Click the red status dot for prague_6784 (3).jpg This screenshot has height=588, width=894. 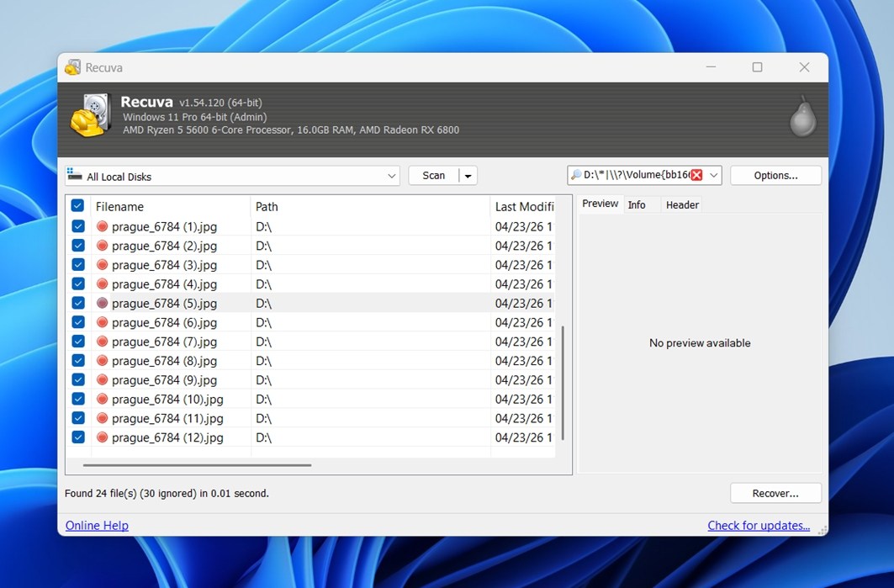click(x=102, y=265)
